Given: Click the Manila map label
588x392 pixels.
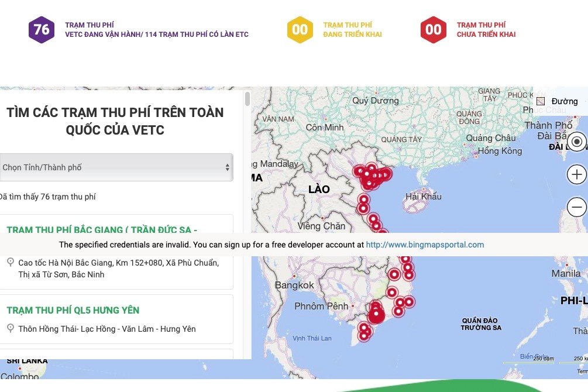Looking at the screenshot, I should 566,273.
